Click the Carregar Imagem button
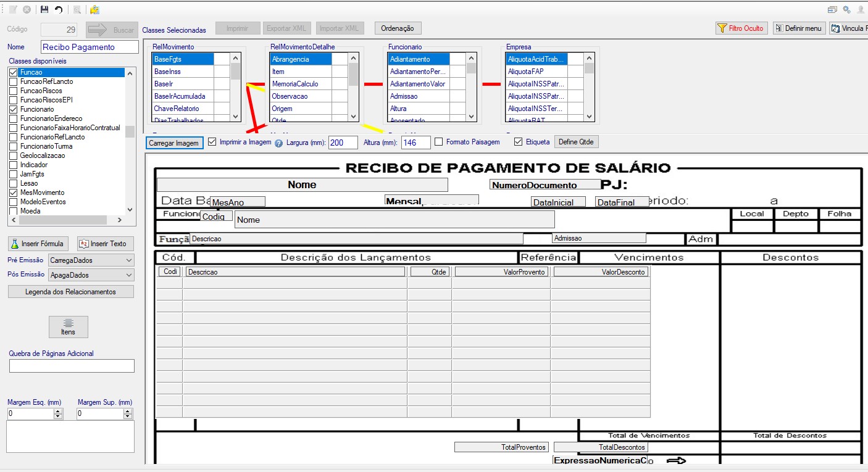Viewport: 868px width, 472px height. pyautogui.click(x=175, y=143)
